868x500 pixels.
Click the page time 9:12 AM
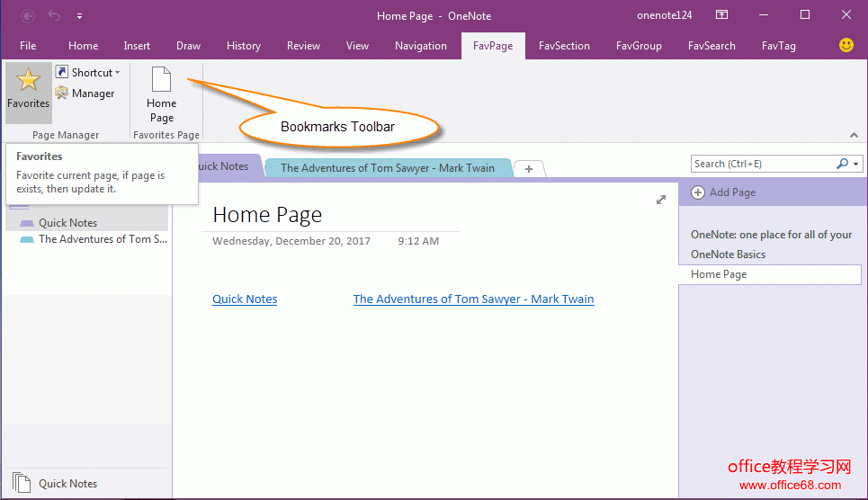click(x=418, y=241)
